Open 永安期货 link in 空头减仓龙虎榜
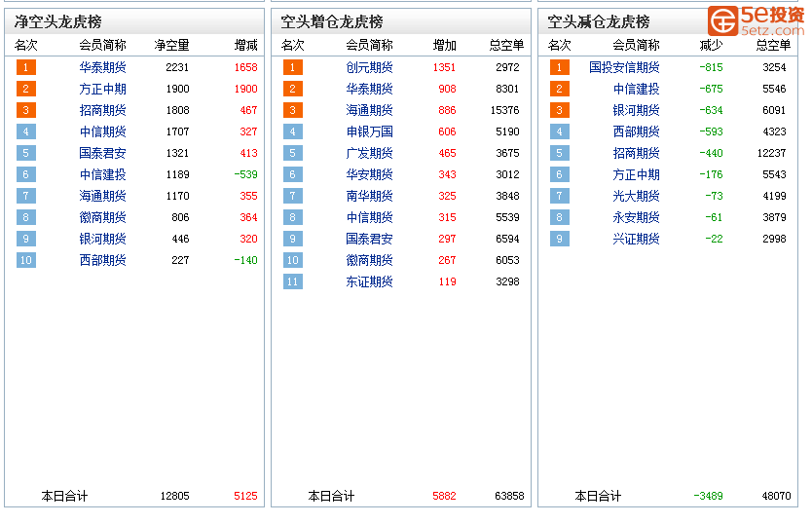Viewport: 812px width, 524px height. (636, 217)
